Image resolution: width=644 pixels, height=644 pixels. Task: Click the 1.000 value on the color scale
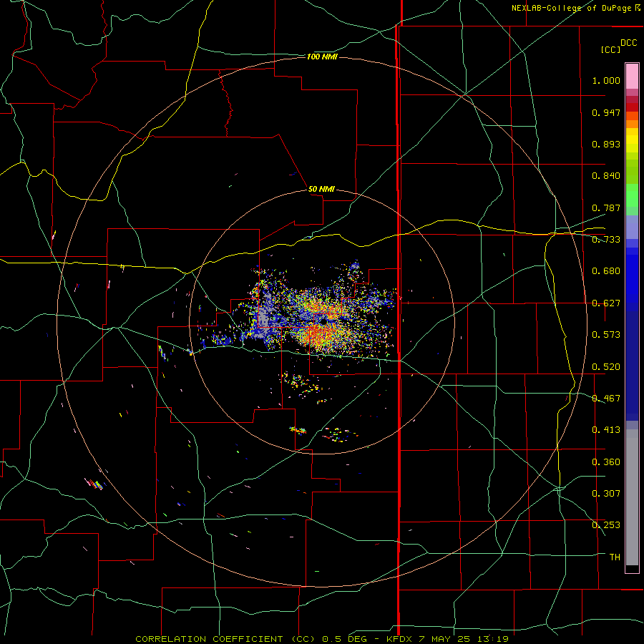click(606, 80)
